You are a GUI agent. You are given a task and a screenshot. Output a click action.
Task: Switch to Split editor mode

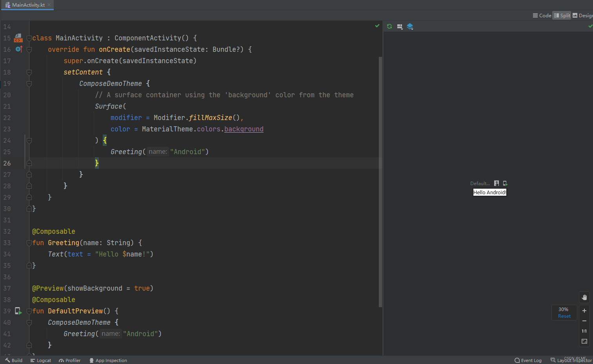(562, 15)
